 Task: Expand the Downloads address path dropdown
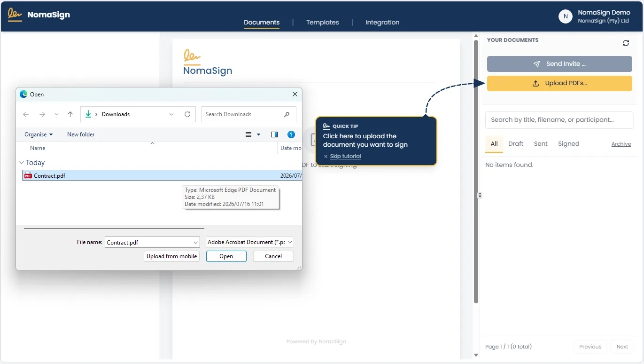tap(171, 114)
